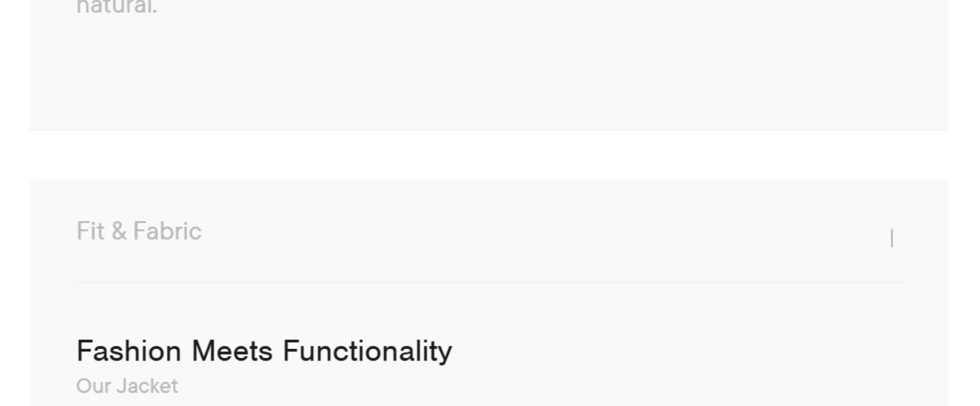Click the Fit & Fabric accordion toggle icon
This screenshot has width=980, height=406.
point(891,238)
